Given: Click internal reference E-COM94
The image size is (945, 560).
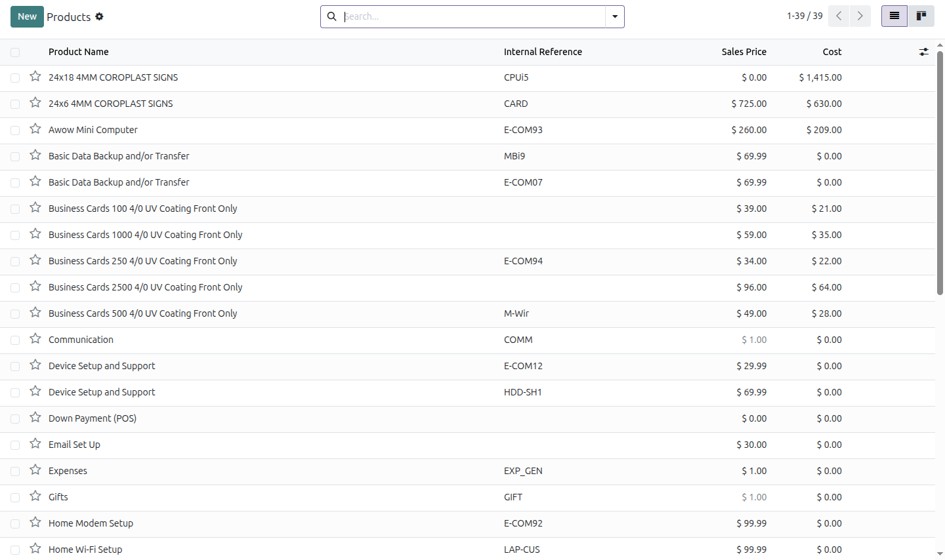Looking at the screenshot, I should coord(523,261).
